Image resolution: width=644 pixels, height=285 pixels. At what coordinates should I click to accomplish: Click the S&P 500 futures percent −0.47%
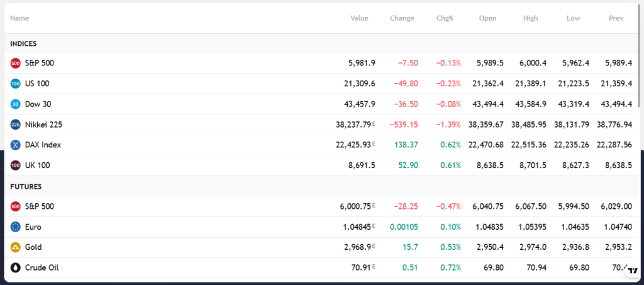448,206
